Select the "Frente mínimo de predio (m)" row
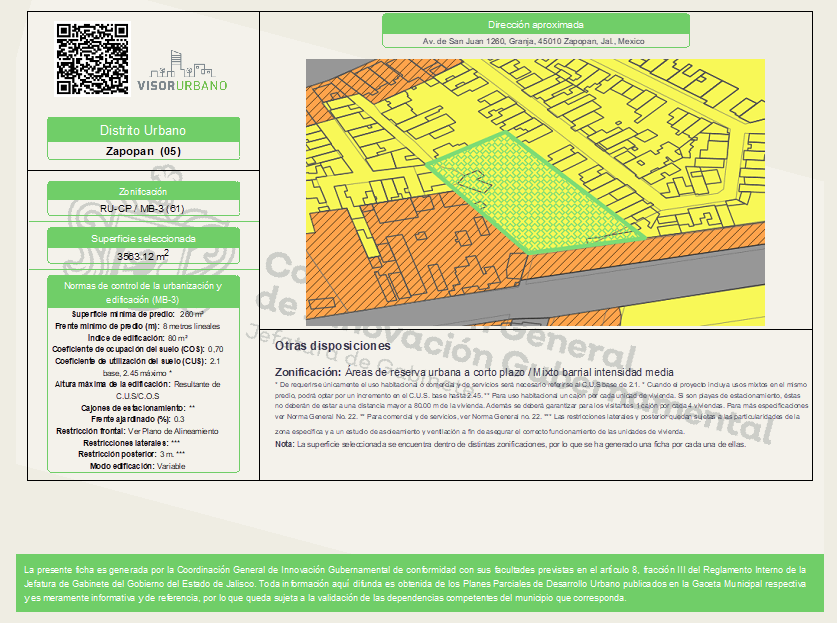The image size is (837, 623). tap(138, 326)
